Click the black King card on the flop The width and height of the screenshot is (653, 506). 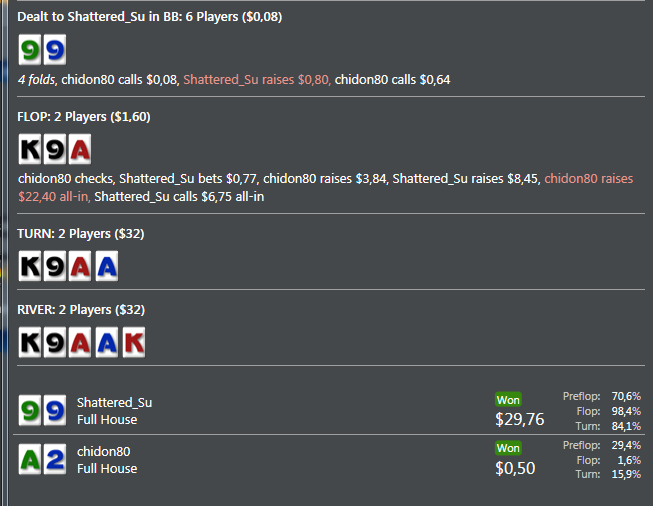(x=30, y=150)
